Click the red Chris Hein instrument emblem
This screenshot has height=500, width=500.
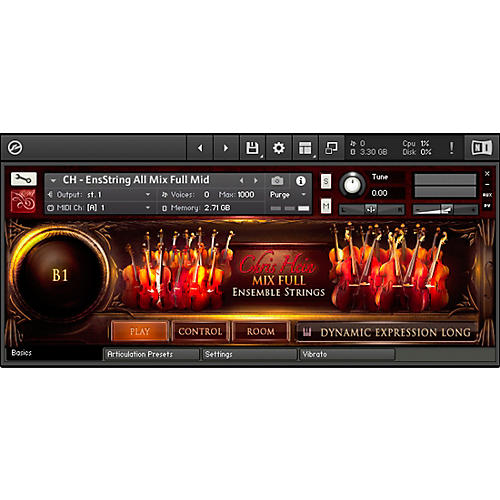coord(23,201)
